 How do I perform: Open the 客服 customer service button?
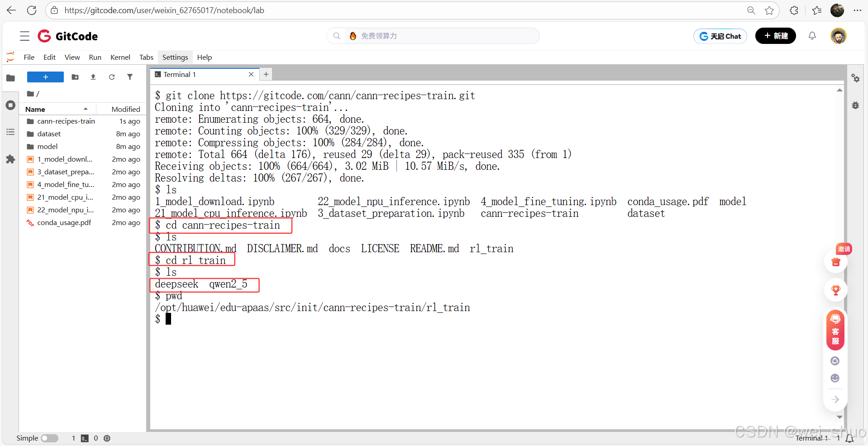coord(835,330)
